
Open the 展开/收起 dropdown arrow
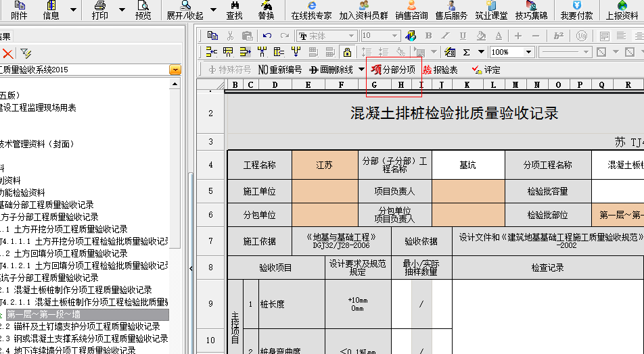[213, 10]
